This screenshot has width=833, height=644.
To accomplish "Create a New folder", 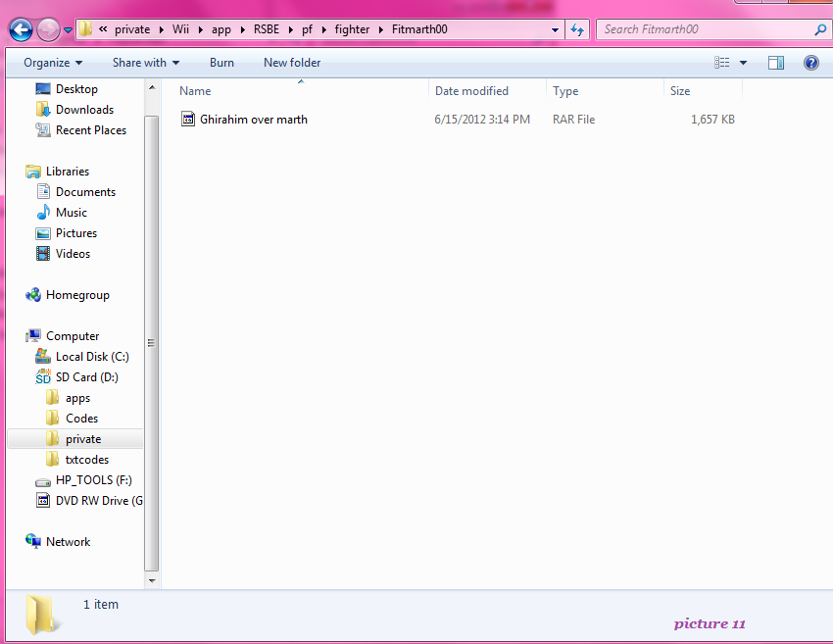I will 292,63.
